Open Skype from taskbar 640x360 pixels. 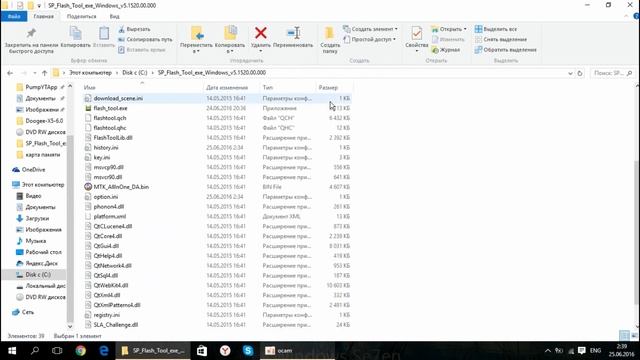248,351
